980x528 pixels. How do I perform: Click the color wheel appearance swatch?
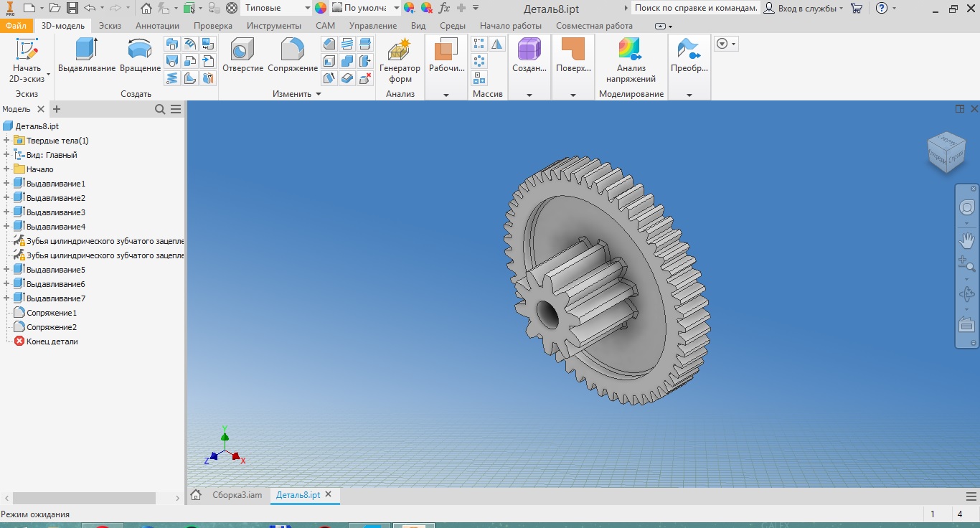coord(321,8)
